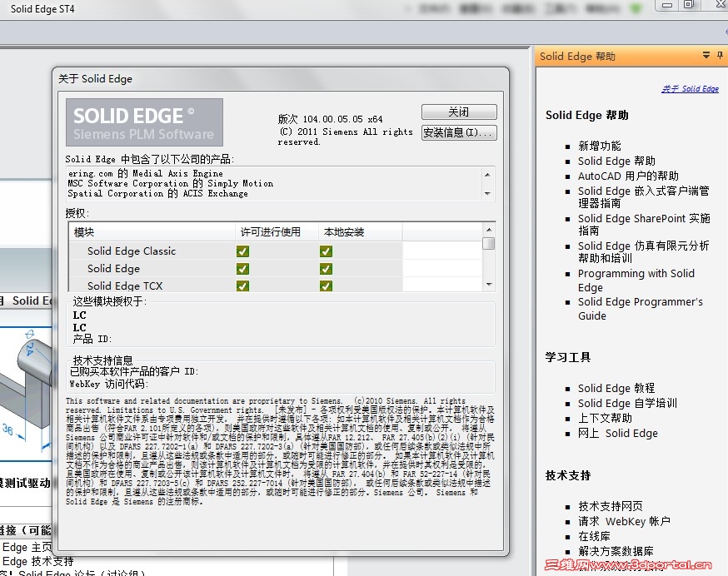Image resolution: width=728 pixels, height=576 pixels.
Task: Open Solid Edge 帮助 topic in list
Action: pyautogui.click(x=616, y=161)
